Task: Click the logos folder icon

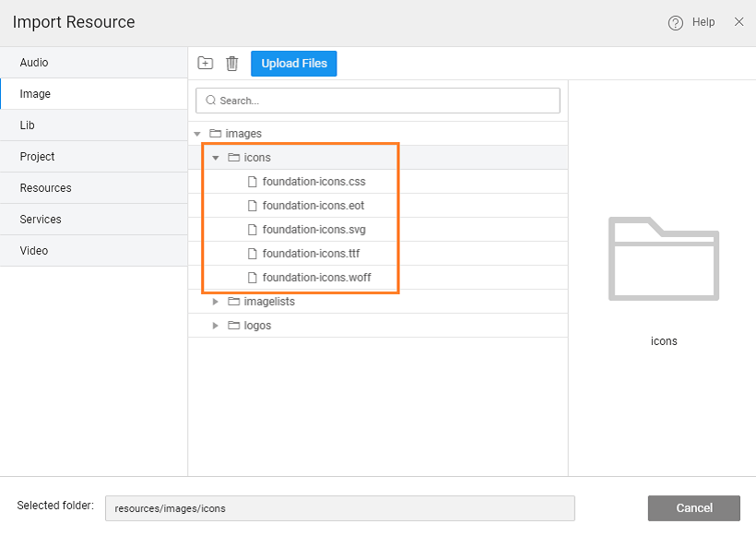Action: 234,326
